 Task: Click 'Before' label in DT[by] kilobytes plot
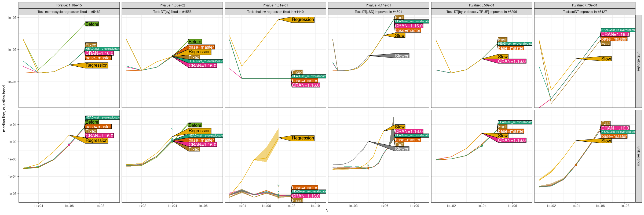pos(195,42)
